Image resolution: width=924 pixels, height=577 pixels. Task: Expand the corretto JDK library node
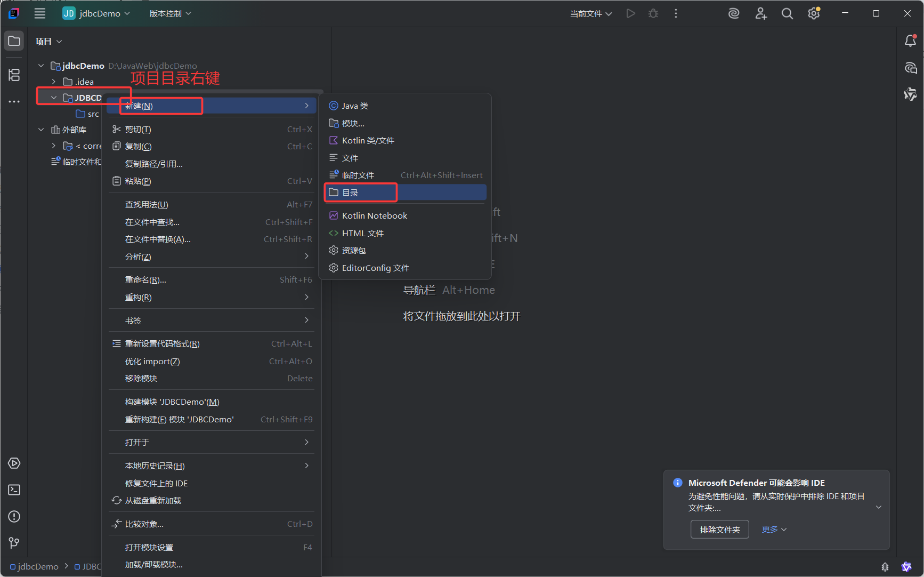[54, 146]
